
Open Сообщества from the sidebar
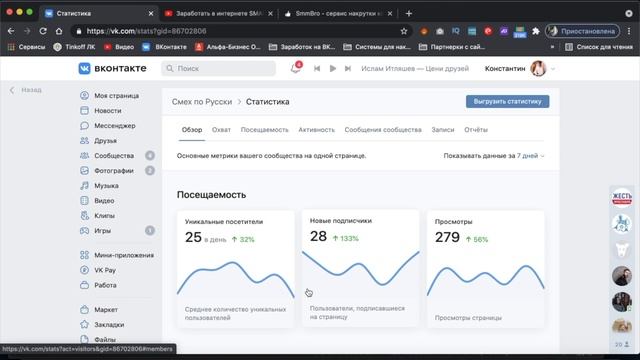point(114,156)
